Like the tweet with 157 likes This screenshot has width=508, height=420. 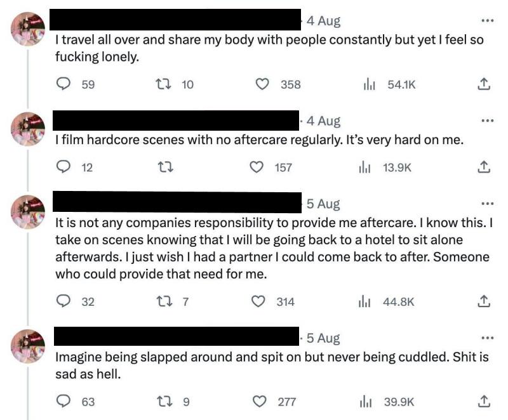pyautogui.click(x=257, y=167)
